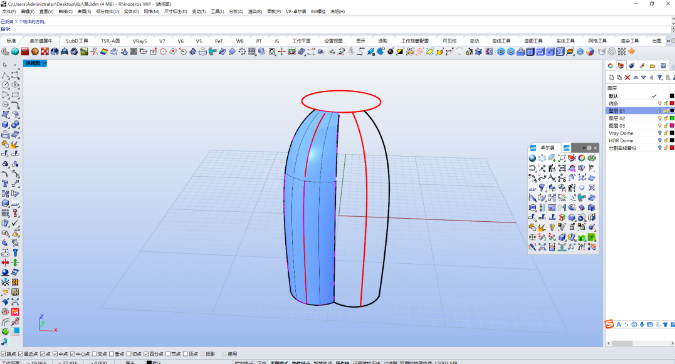The width and height of the screenshot is (675, 364).
Task: Move the layer down with the down triangle
Action: [x=644, y=77]
